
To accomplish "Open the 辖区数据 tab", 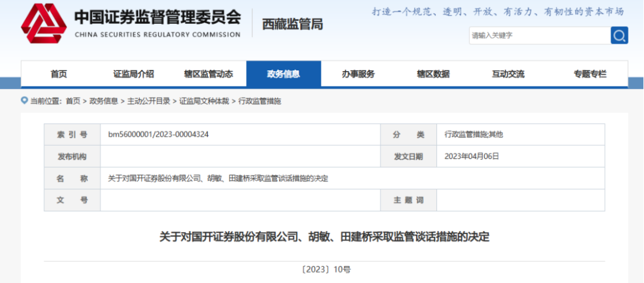I will [x=433, y=74].
